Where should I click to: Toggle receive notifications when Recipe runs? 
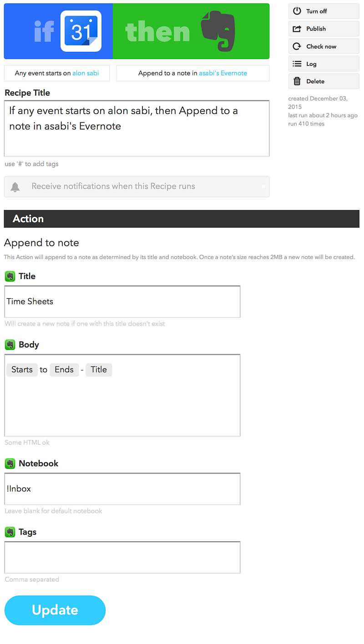[x=136, y=186]
